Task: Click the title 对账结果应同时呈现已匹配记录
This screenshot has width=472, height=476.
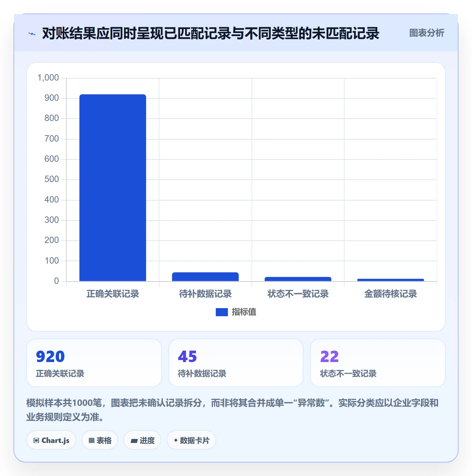Action: (x=211, y=33)
